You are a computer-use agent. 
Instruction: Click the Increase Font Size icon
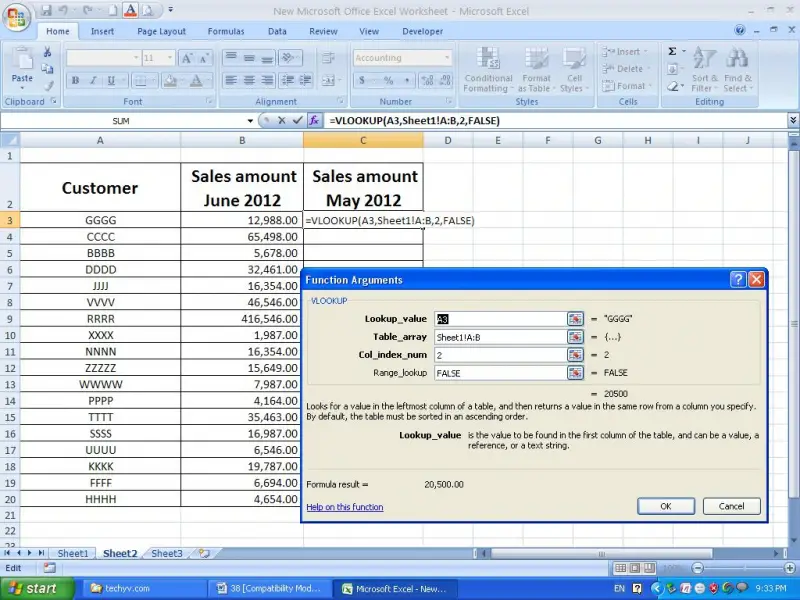[x=187, y=58]
